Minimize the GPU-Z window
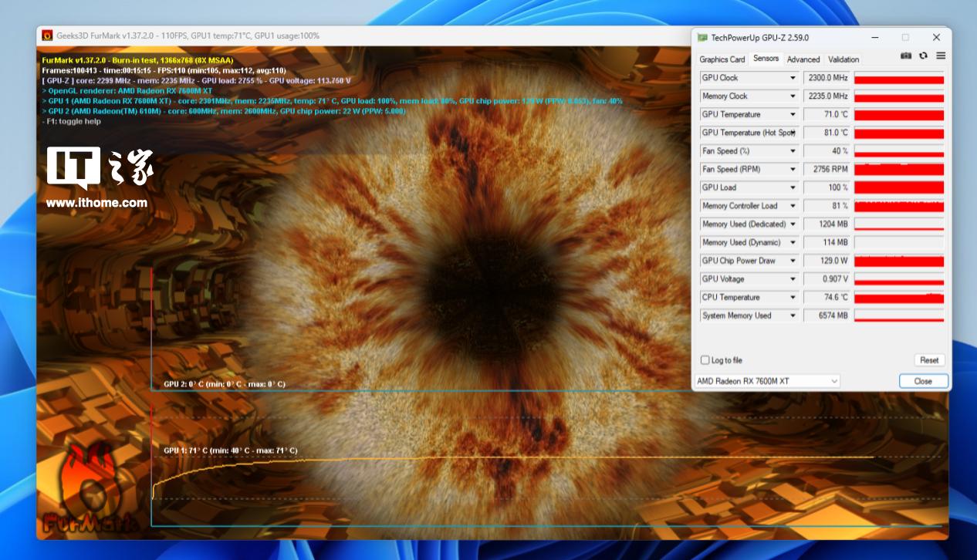The width and height of the screenshot is (977, 560). pyautogui.click(x=875, y=37)
